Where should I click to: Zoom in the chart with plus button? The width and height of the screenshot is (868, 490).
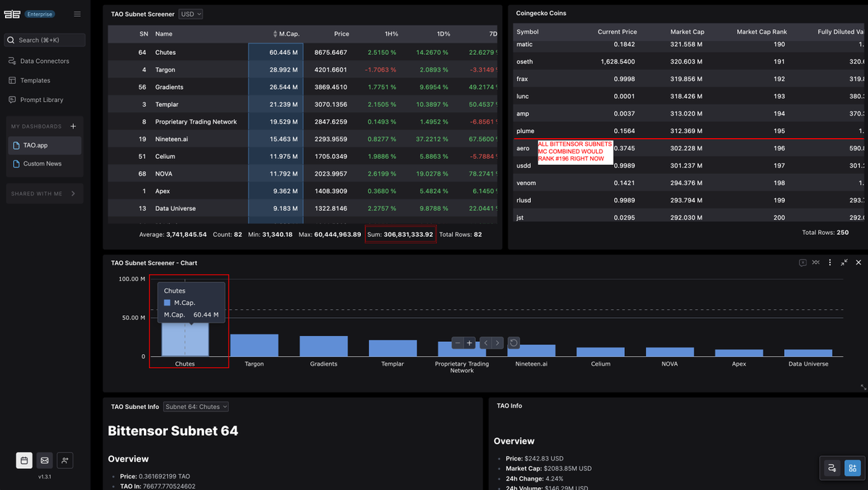pos(469,343)
